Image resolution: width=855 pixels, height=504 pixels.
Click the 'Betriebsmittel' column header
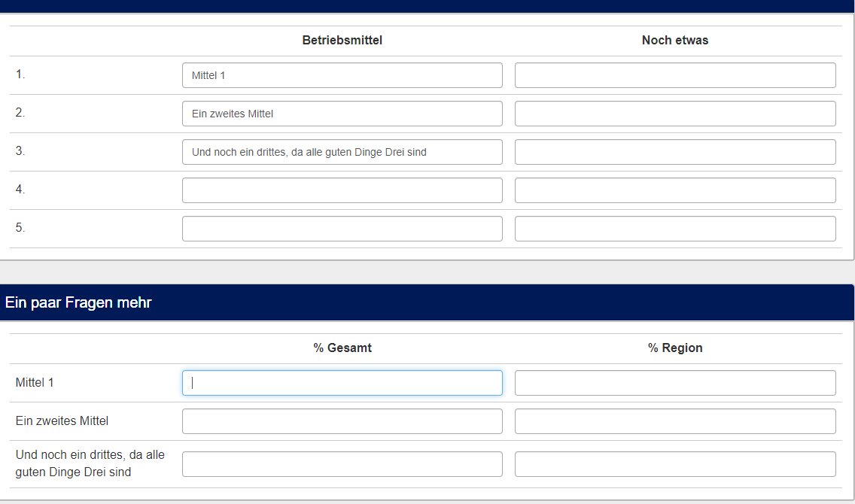342,41
